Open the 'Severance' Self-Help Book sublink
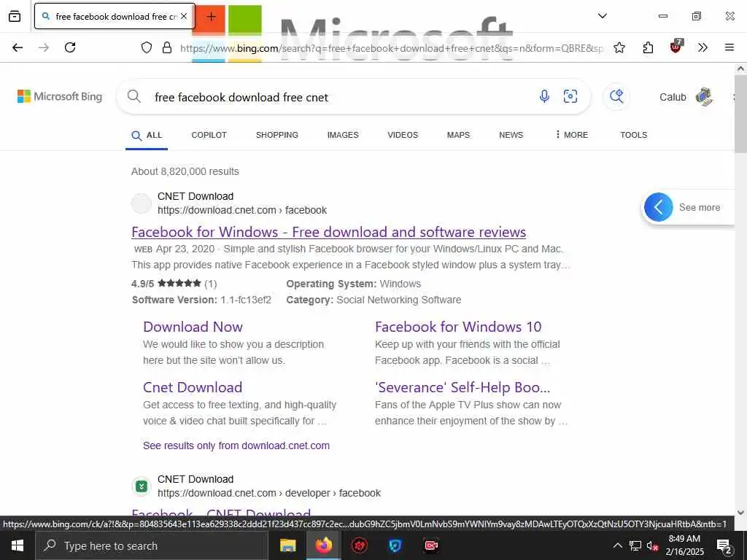Image resolution: width=747 pixels, height=560 pixels. pyautogui.click(x=462, y=387)
